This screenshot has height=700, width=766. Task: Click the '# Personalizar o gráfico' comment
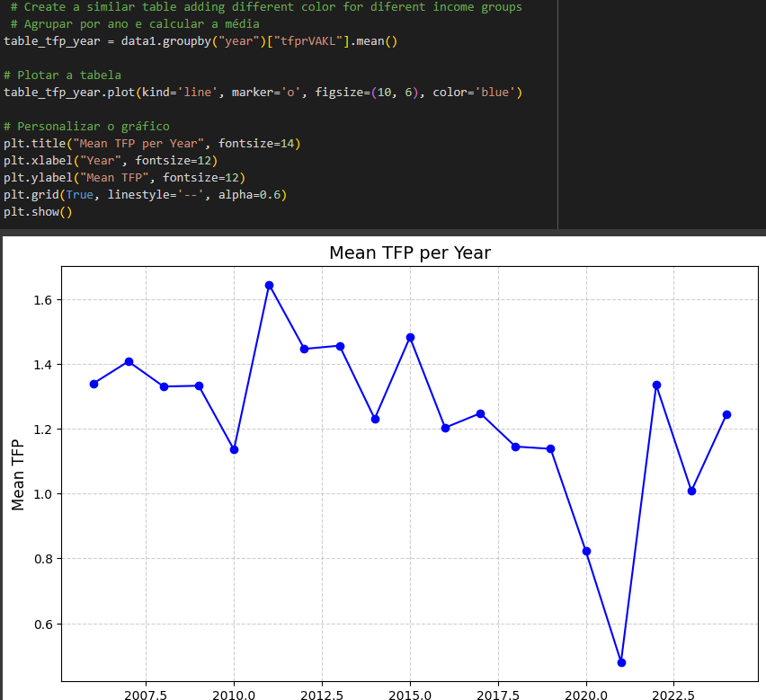pyautogui.click(x=86, y=127)
